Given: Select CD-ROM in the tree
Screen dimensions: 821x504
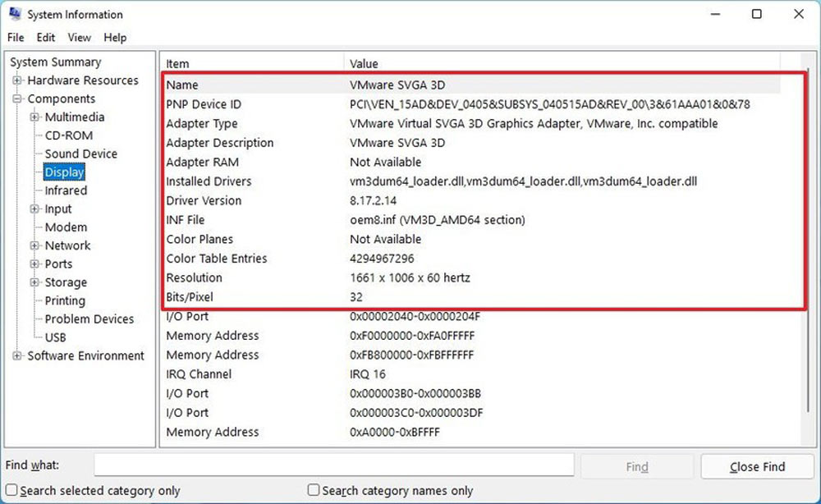Looking at the screenshot, I should (69, 135).
